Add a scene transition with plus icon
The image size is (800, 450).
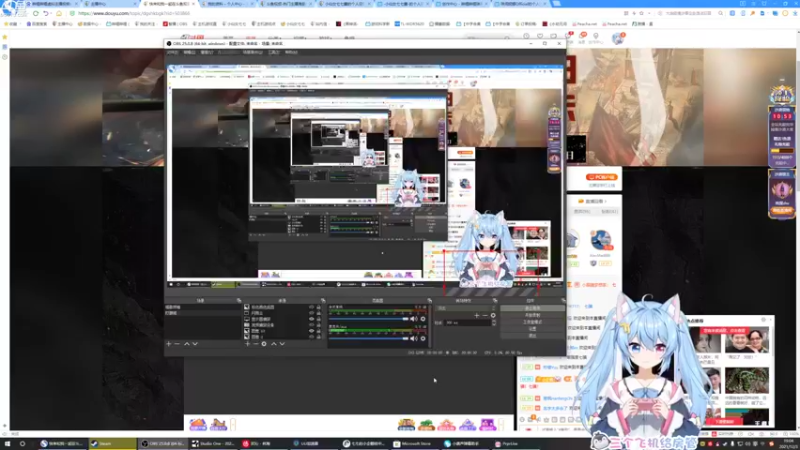[477, 315]
